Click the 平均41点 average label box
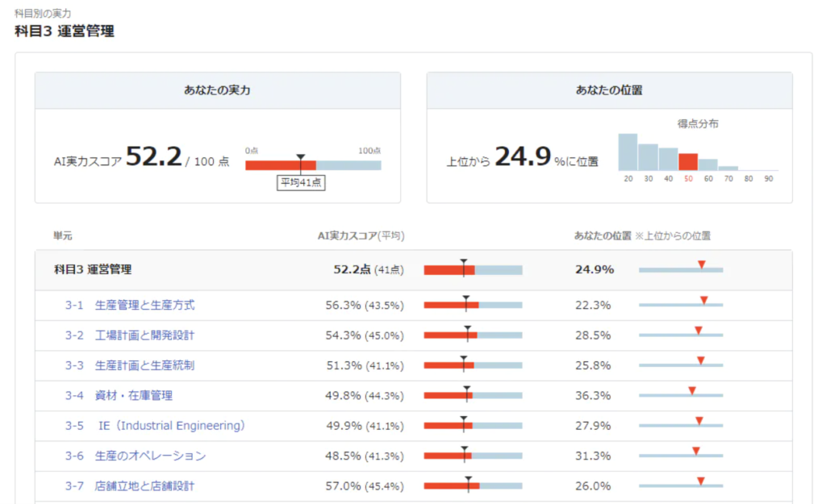The image size is (826, 504). [301, 183]
